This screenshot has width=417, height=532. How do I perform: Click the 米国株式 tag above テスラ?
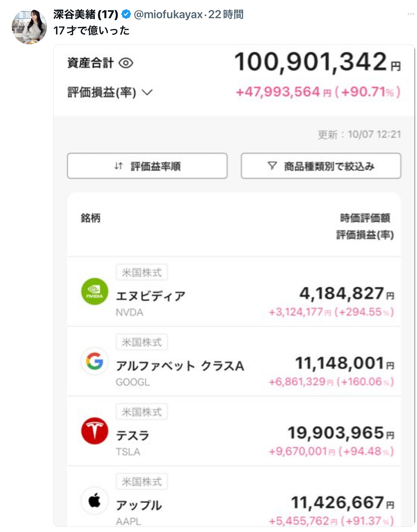142,412
